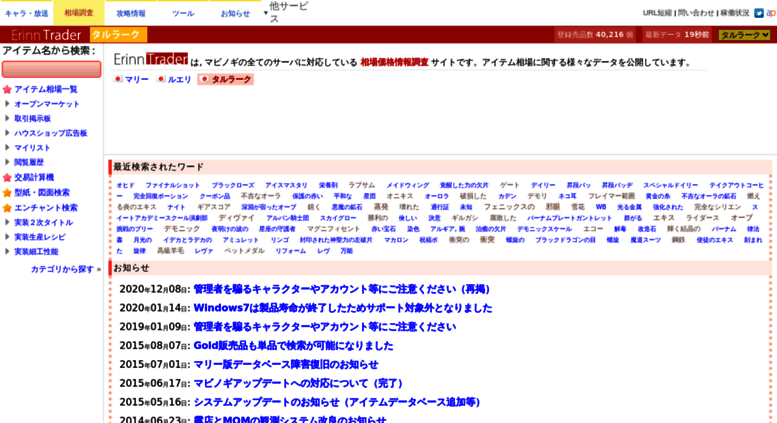Open the Twitter icon link
777x423 pixels.
click(759, 13)
